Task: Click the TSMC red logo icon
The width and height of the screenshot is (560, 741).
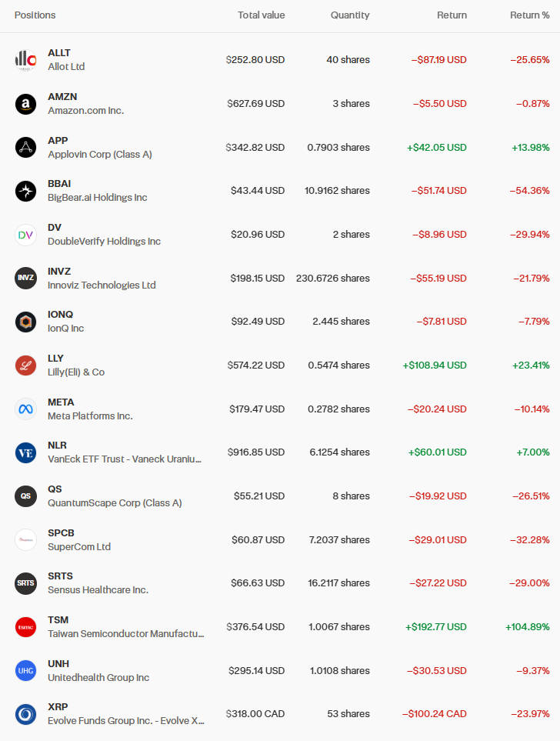Action: click(x=26, y=627)
